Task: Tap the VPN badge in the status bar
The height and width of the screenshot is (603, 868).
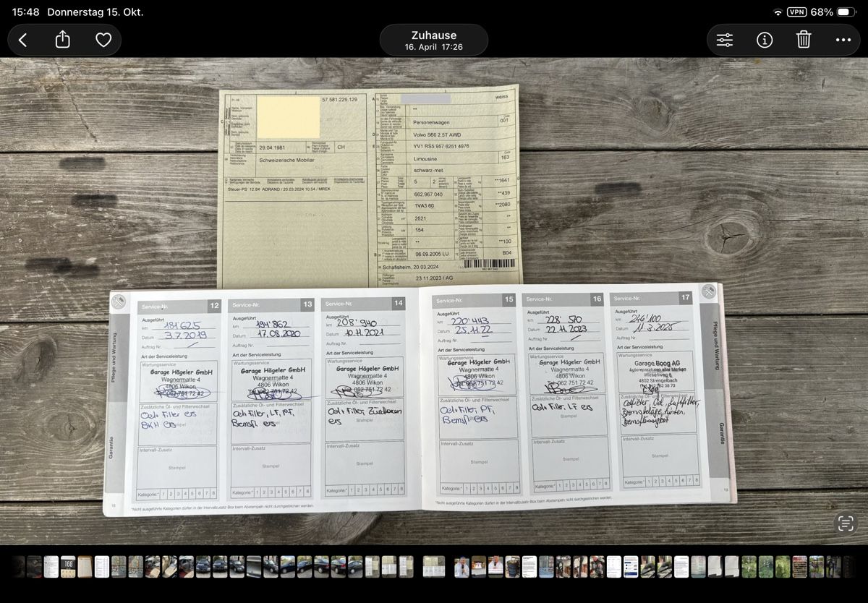Action: coord(796,12)
